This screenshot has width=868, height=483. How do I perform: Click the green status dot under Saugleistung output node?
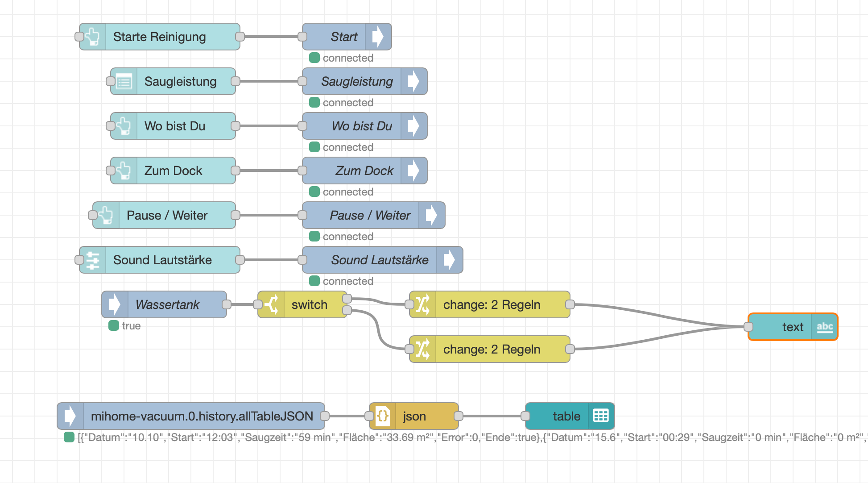click(314, 102)
